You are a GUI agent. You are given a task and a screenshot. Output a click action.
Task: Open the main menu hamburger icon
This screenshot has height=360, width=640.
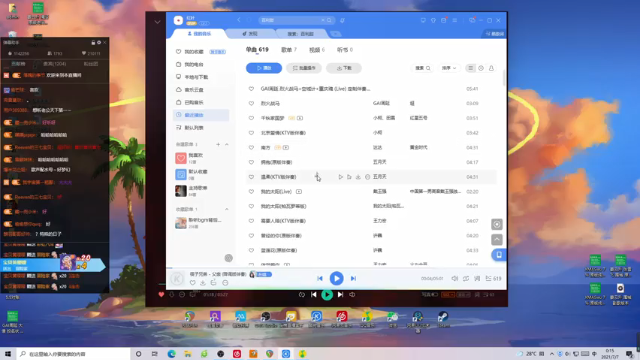[454, 20]
